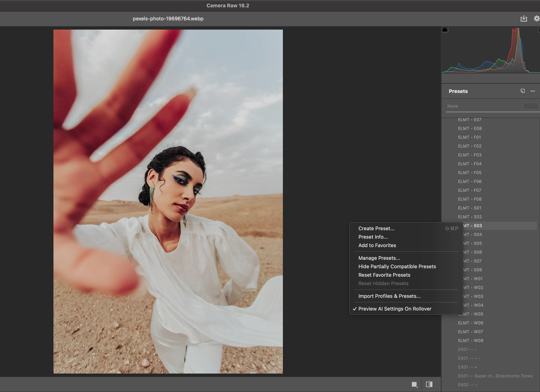Select Preset Info... menu entry
This screenshot has width=540, height=392.
(x=373, y=237)
